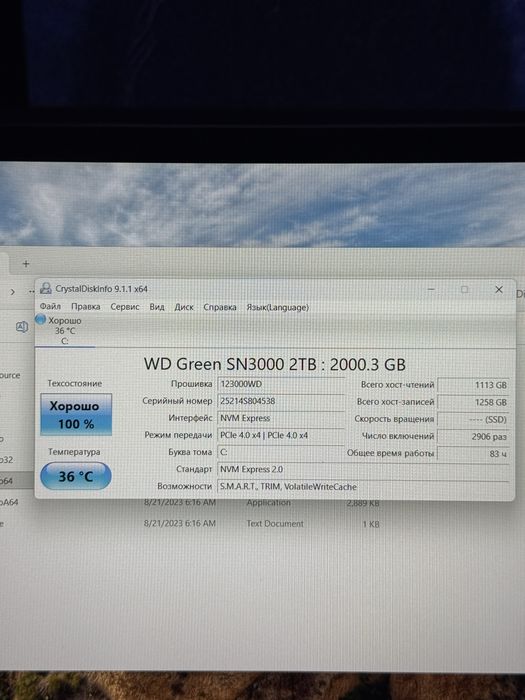This screenshot has width=525, height=700.
Task: Open the Диск menu
Action: (x=184, y=307)
